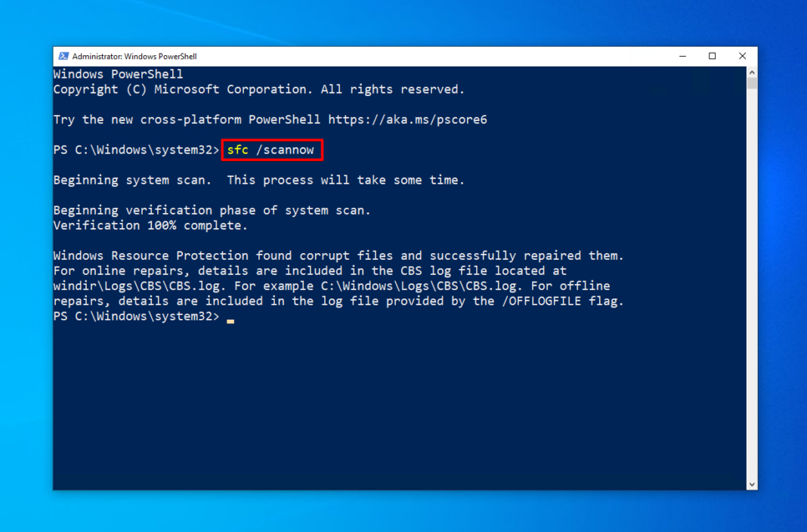807x532 pixels.
Task: Click the PS C:\Windows\system32 prompt text
Action: click(x=134, y=150)
